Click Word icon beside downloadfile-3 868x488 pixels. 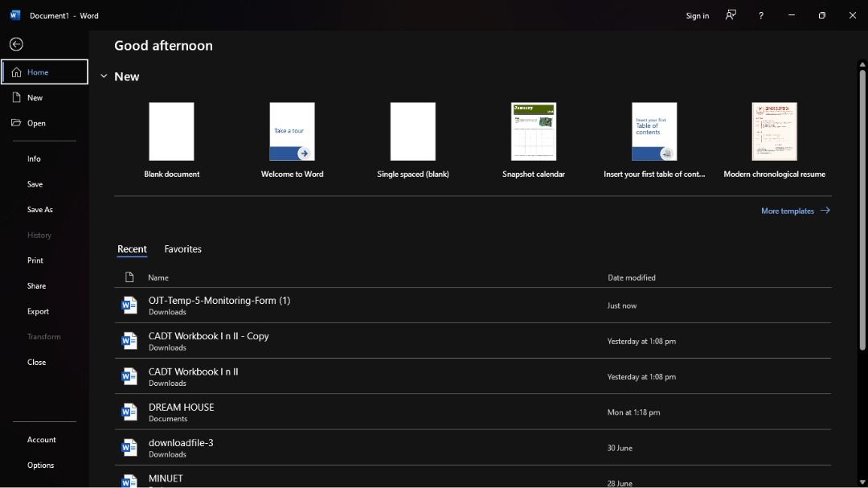click(x=129, y=447)
